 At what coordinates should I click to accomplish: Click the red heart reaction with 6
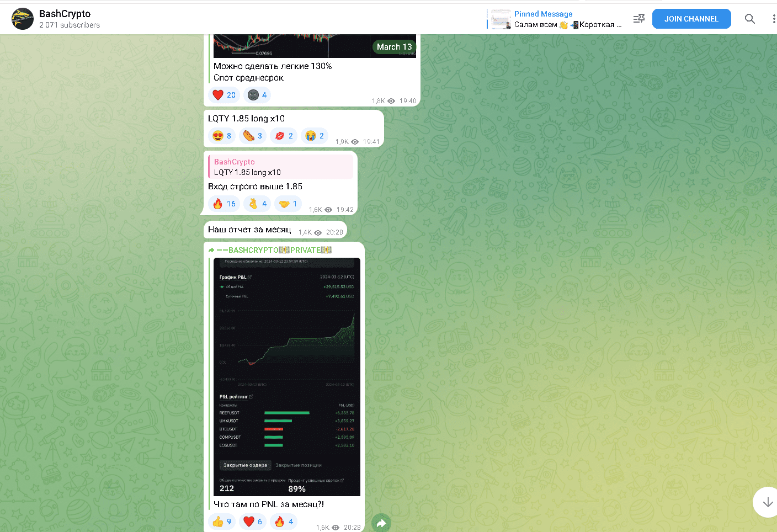pyautogui.click(x=253, y=522)
